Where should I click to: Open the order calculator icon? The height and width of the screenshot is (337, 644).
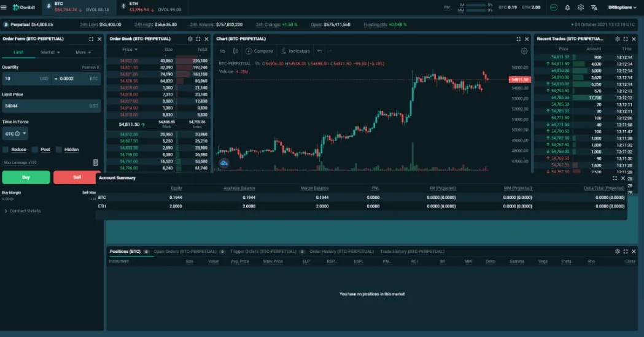pos(95,163)
